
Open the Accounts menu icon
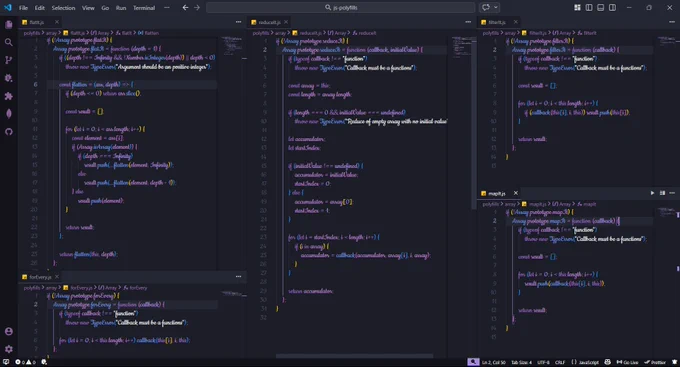click(9, 331)
